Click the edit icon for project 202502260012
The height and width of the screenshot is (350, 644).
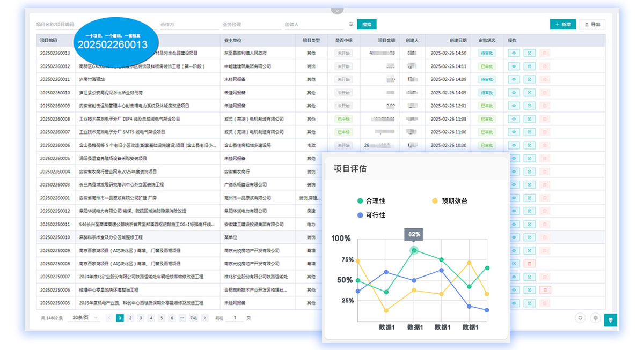pos(530,66)
